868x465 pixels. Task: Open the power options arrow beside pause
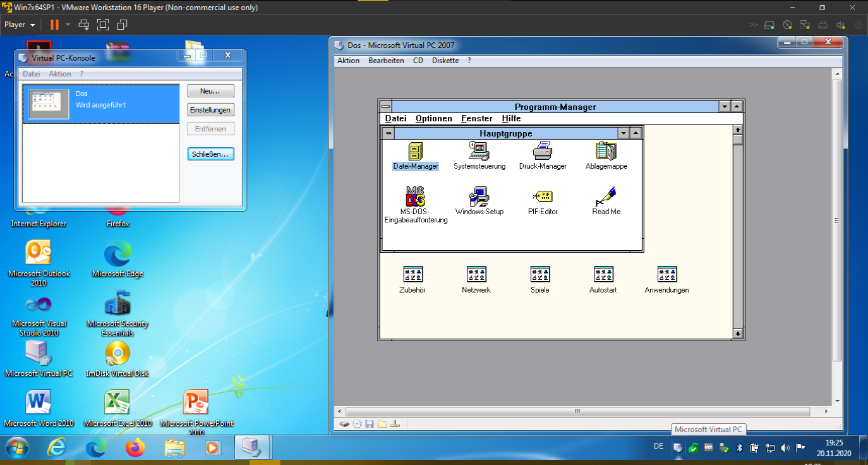[x=68, y=25]
